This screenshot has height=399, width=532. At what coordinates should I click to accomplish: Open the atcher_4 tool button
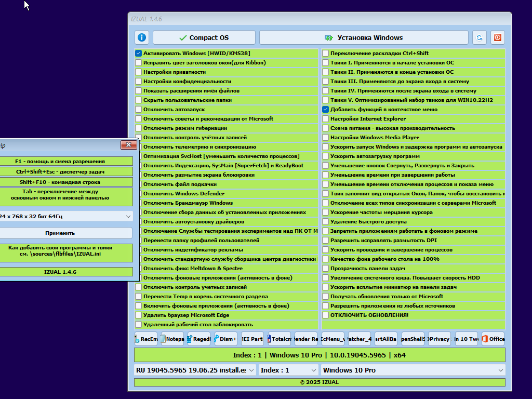click(x=360, y=339)
